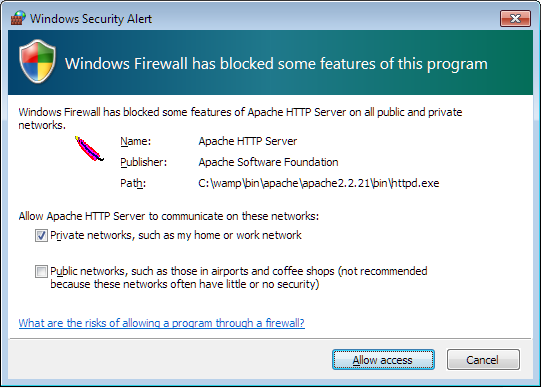Viewport: 541px width, 388px height.
Task: Click the Allow access button
Action: coord(383,360)
